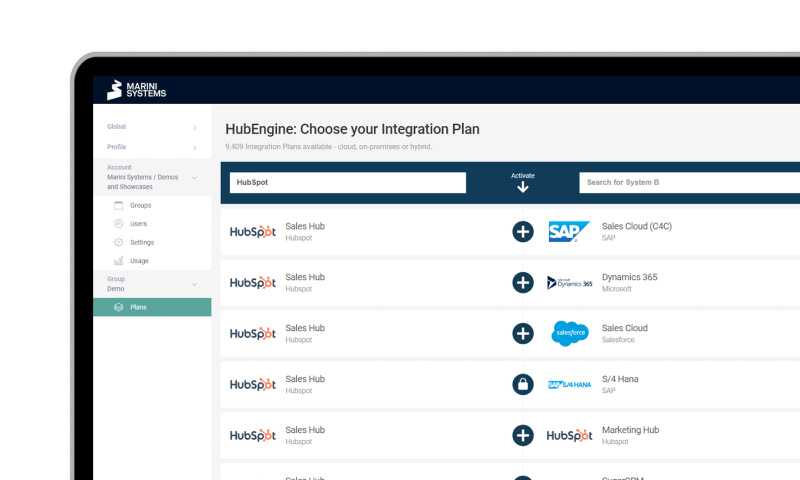800x480 pixels.
Task: Click the Marini Systems logo
Action: (136, 90)
